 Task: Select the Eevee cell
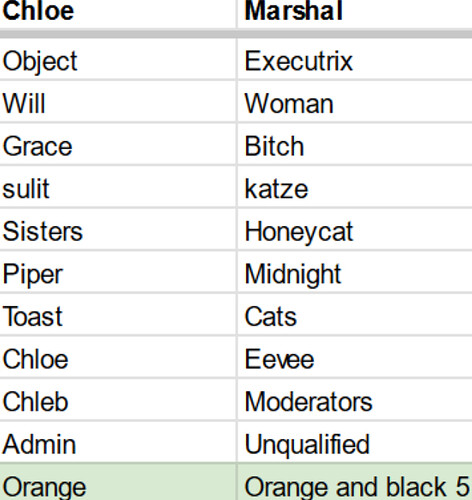click(355, 357)
